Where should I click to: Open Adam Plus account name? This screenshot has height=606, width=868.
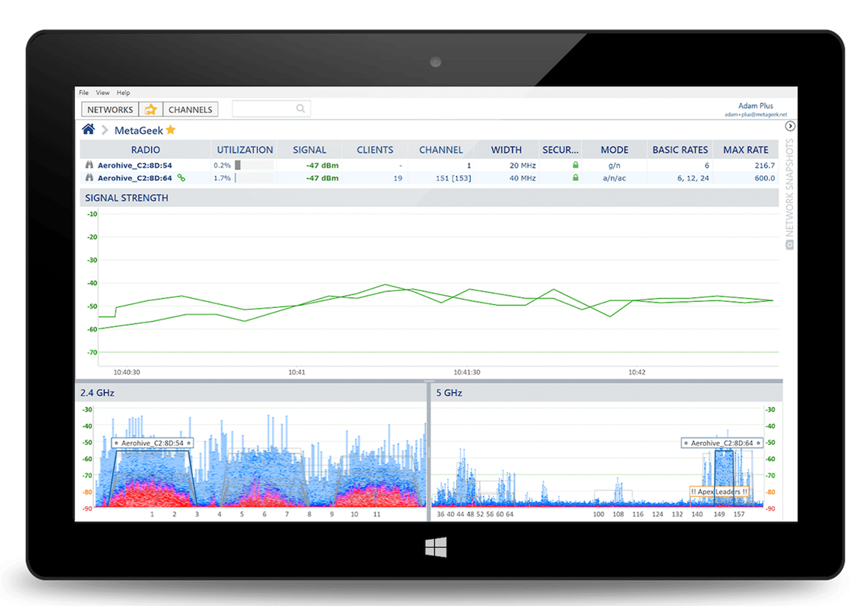[755, 105]
